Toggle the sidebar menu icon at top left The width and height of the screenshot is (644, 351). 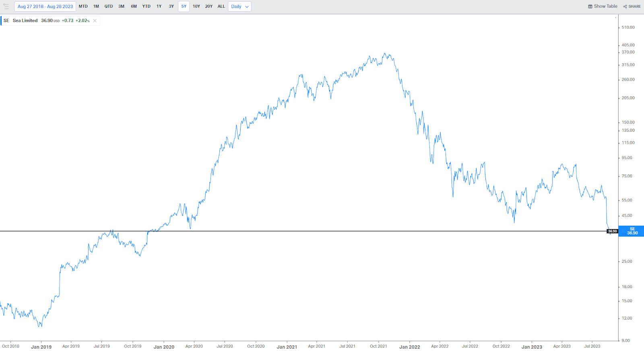(x=6, y=6)
